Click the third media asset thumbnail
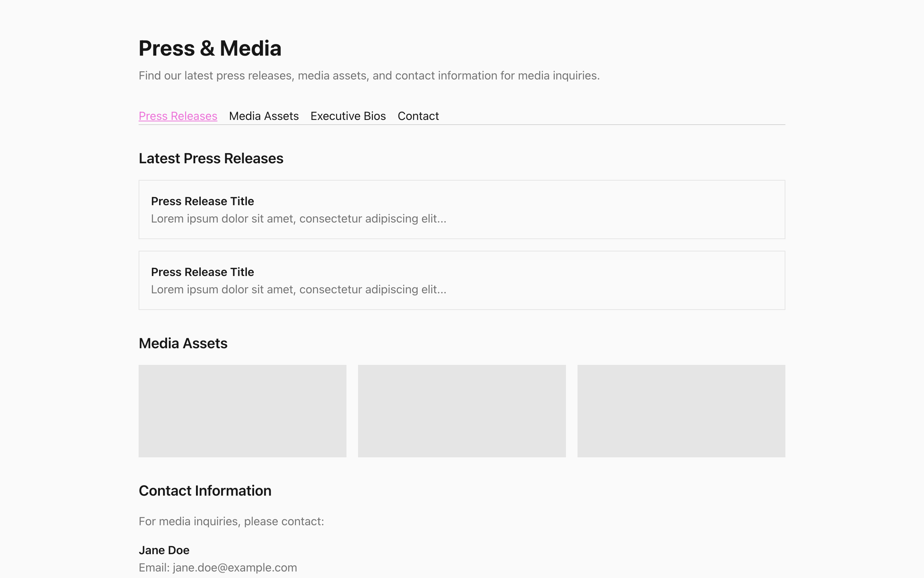This screenshot has width=924, height=578. pyautogui.click(x=681, y=411)
